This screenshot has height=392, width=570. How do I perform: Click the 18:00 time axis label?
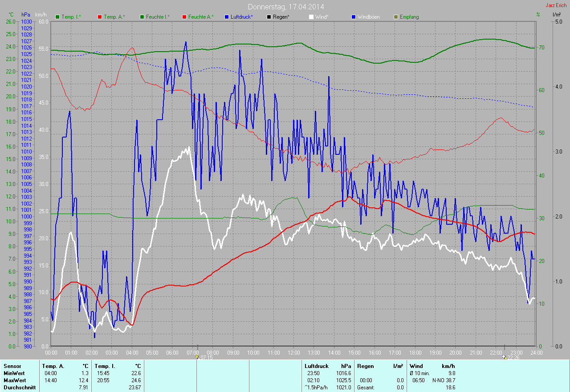point(415,352)
